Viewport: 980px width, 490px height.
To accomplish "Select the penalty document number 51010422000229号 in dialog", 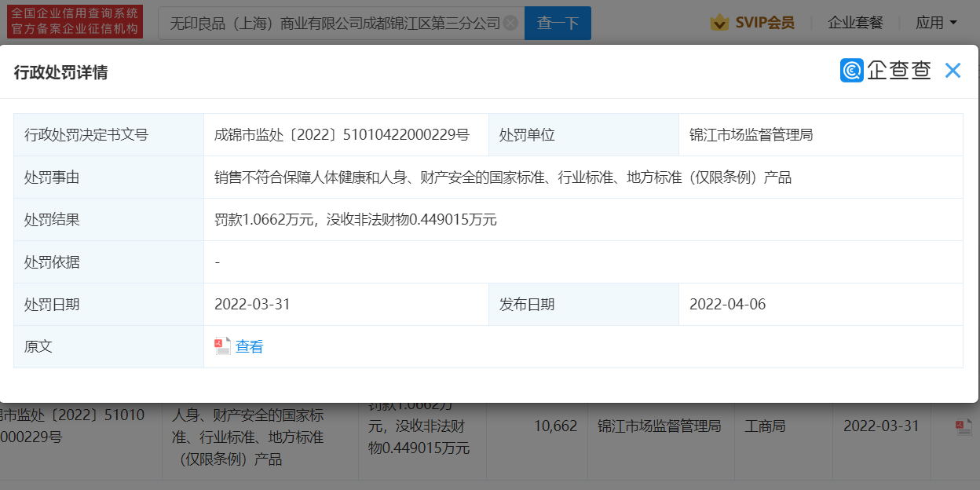I will (342, 135).
